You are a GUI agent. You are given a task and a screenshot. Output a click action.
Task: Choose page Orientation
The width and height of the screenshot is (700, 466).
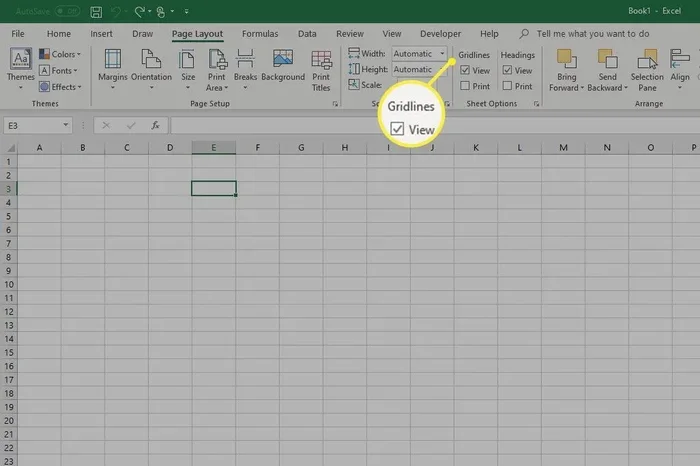point(151,70)
